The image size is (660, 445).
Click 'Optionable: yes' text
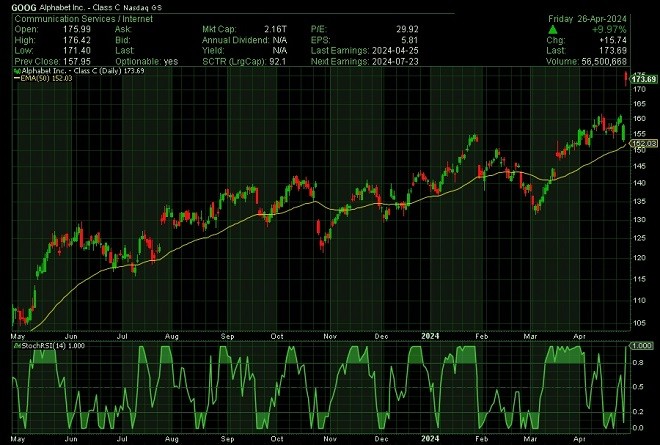point(146,61)
